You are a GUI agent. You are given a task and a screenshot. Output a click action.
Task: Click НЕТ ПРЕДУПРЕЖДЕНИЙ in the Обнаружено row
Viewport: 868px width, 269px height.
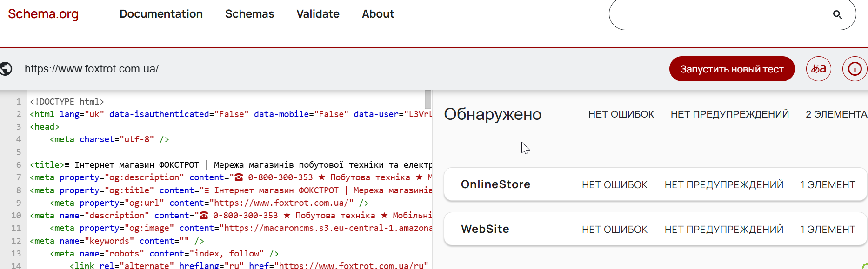pos(729,114)
